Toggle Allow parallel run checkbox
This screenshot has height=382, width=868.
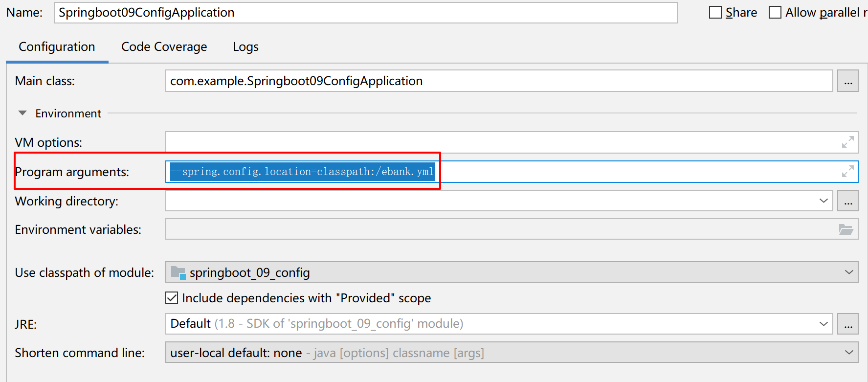coord(775,12)
